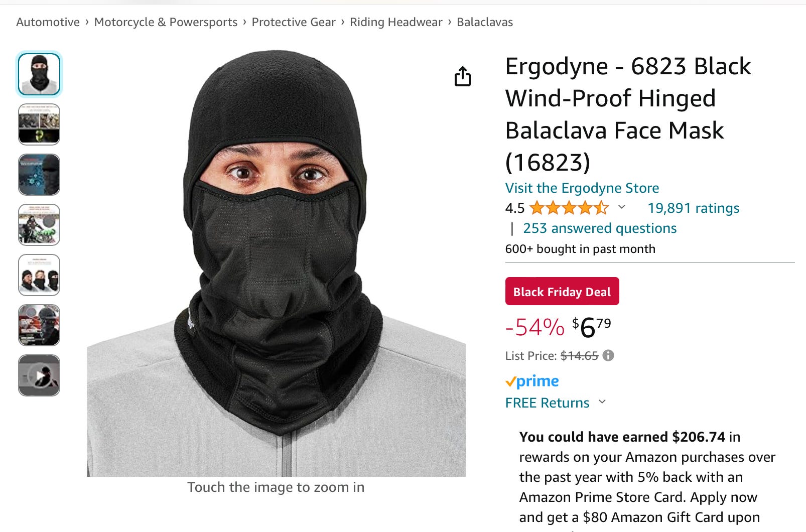Play the product video thumbnail

39,375
